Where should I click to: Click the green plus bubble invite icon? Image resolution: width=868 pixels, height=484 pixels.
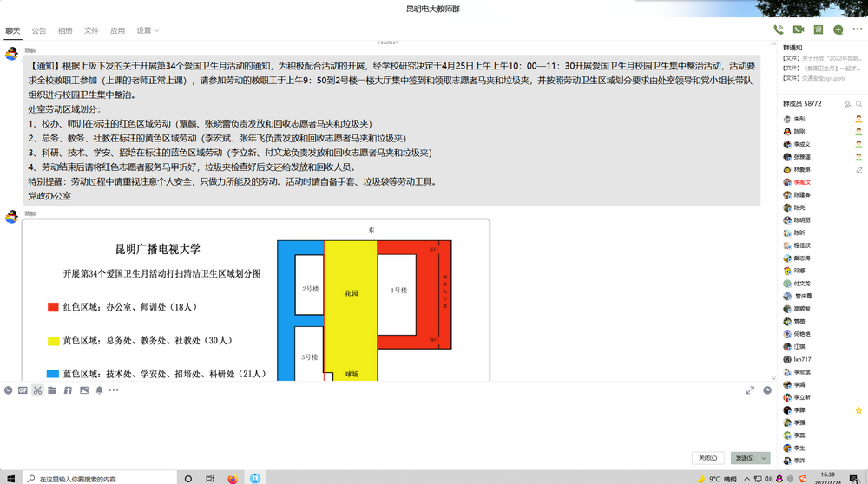[x=838, y=29]
